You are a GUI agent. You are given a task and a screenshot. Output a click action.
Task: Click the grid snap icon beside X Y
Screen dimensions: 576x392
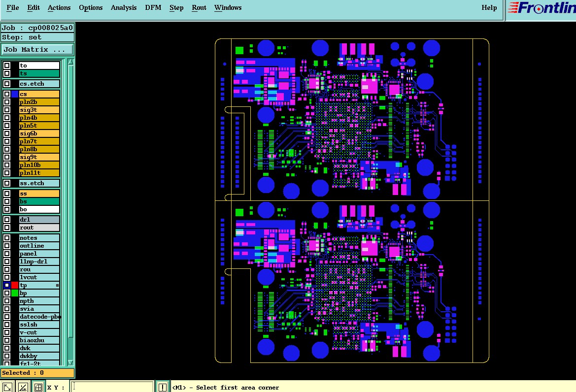(38, 387)
